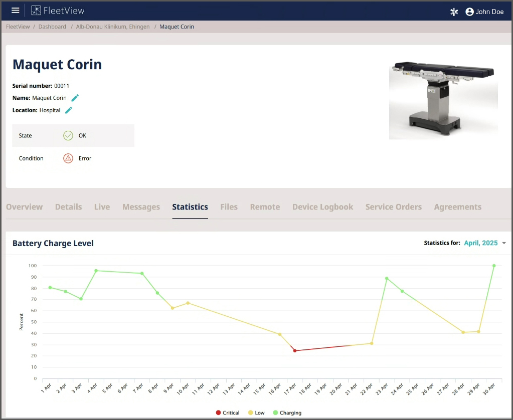The height and width of the screenshot is (420, 513).
Task: Click the 29 Apr low data point
Action: coord(478,332)
